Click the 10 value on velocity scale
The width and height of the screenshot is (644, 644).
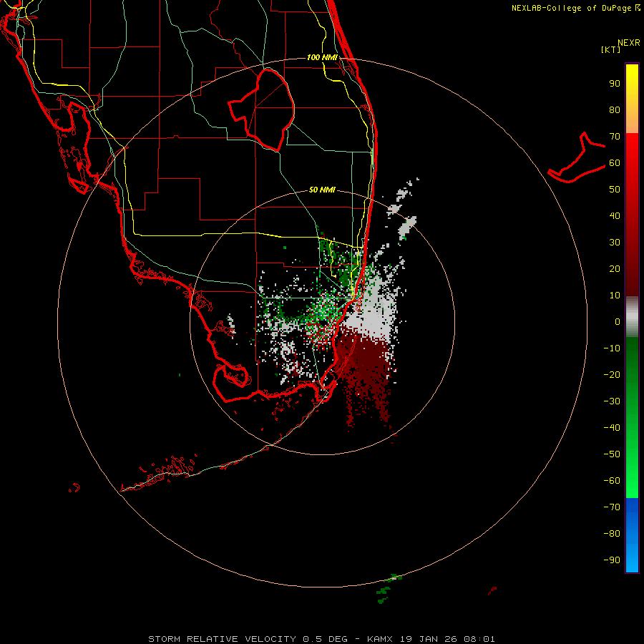pyautogui.click(x=615, y=296)
